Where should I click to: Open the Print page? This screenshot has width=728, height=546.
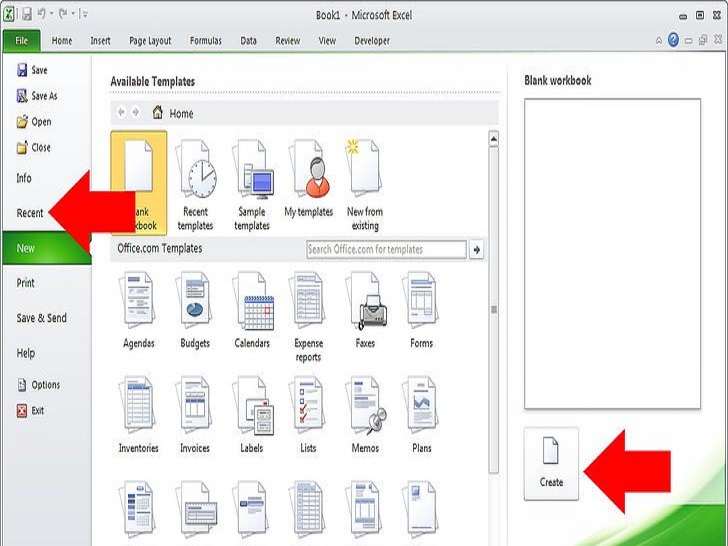pos(26,283)
